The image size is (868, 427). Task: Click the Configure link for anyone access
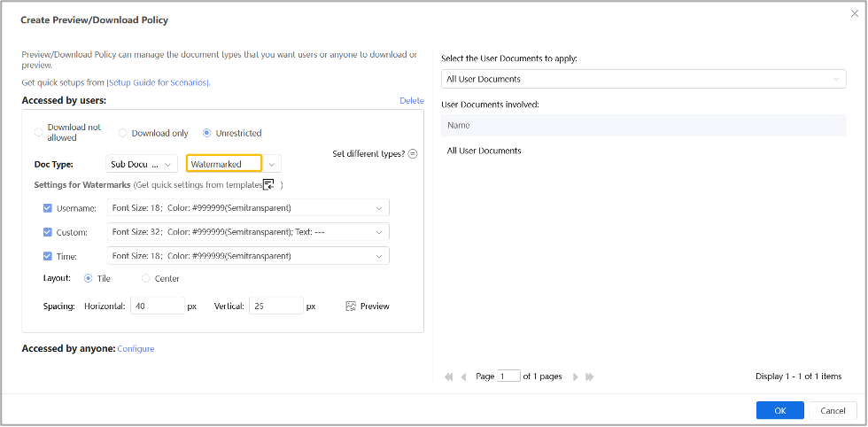click(136, 349)
